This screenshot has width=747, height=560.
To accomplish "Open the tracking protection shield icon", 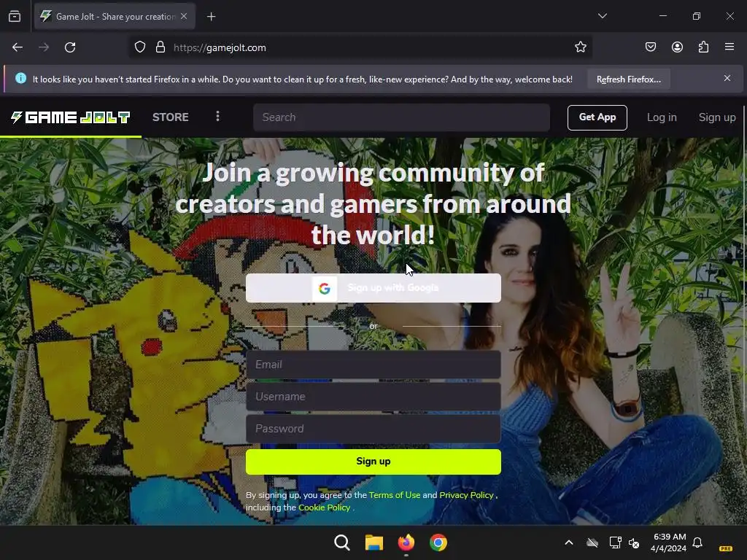I will click(139, 47).
